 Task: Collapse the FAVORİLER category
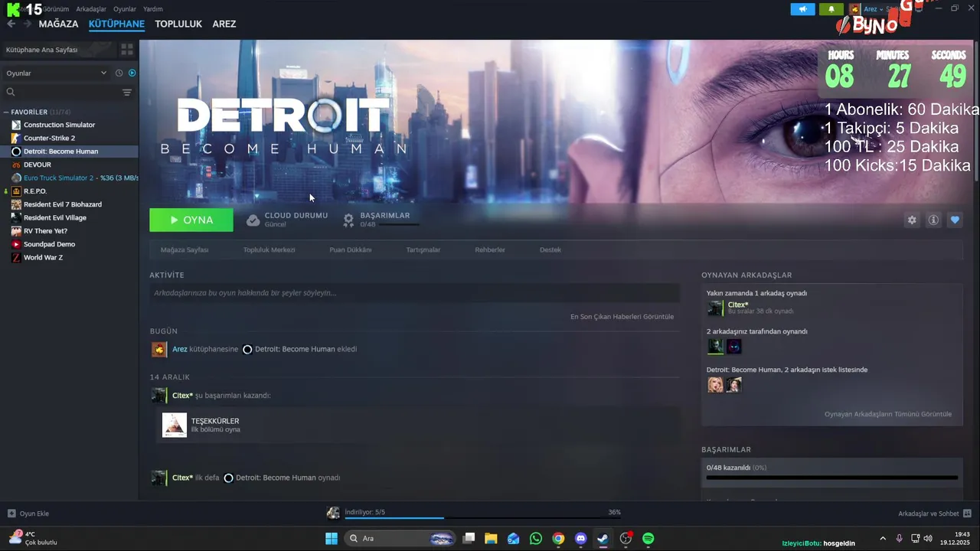click(x=6, y=112)
